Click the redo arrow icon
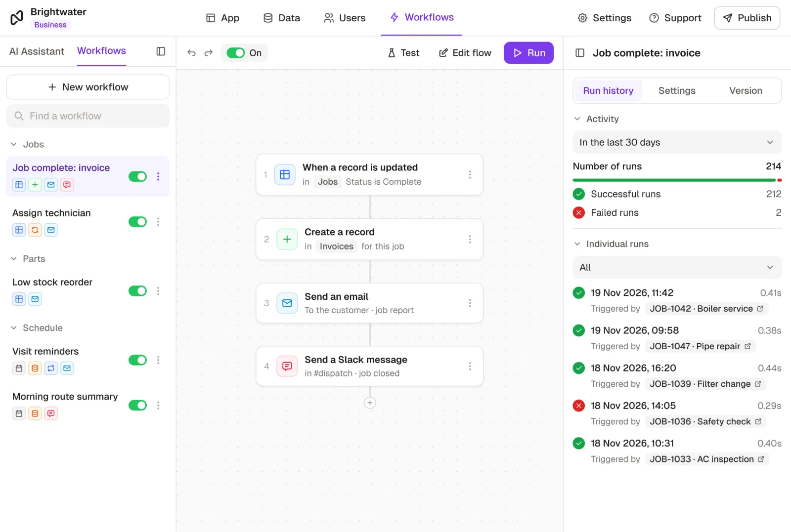 209,53
